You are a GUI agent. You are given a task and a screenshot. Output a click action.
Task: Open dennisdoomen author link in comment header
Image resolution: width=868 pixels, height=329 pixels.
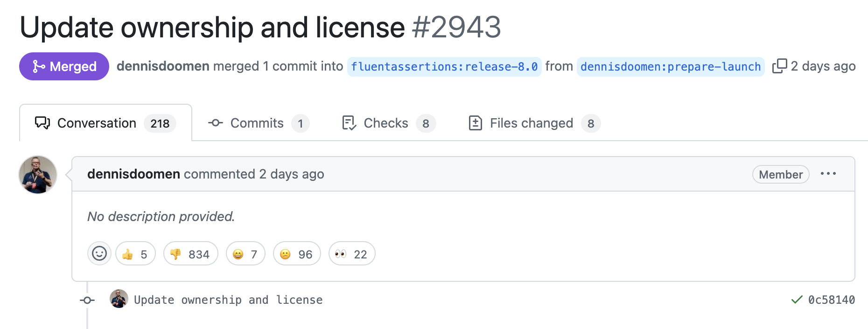coord(133,174)
